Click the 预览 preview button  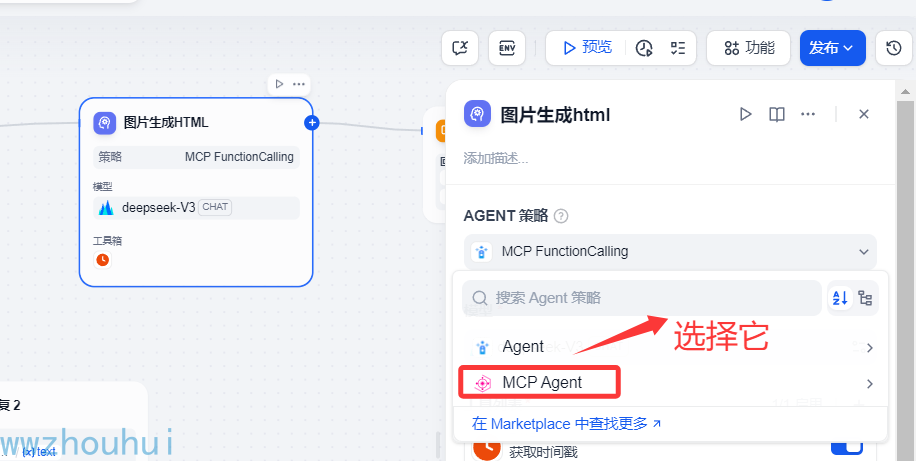point(587,48)
